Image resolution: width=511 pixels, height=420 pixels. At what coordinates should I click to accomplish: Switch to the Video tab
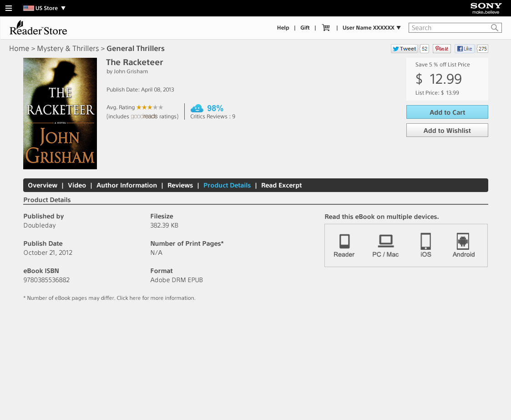[x=77, y=185]
